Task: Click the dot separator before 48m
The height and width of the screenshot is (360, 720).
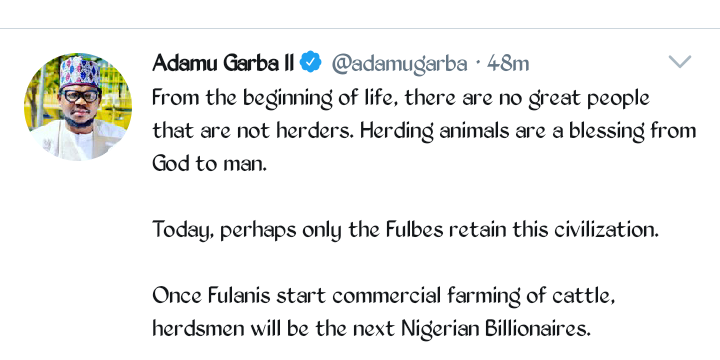Action: (478, 63)
